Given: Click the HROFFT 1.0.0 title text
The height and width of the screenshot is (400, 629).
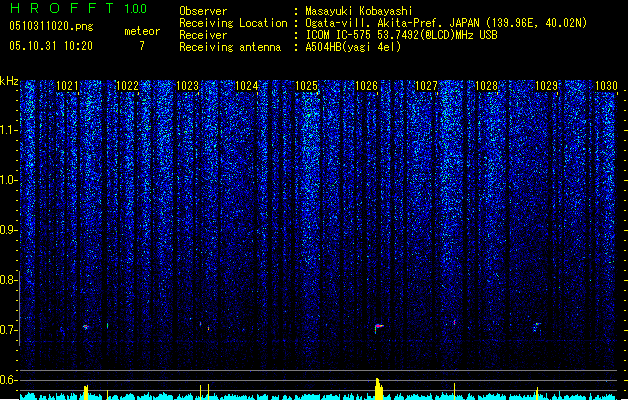Looking at the screenshot, I should pos(78,8).
